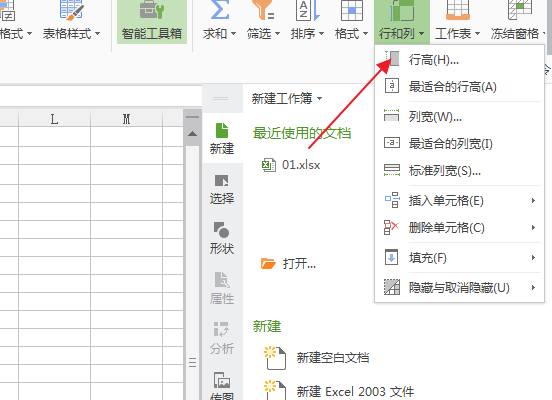
Task: Click the 格式 cell format icon
Action: pyautogui.click(x=352, y=10)
